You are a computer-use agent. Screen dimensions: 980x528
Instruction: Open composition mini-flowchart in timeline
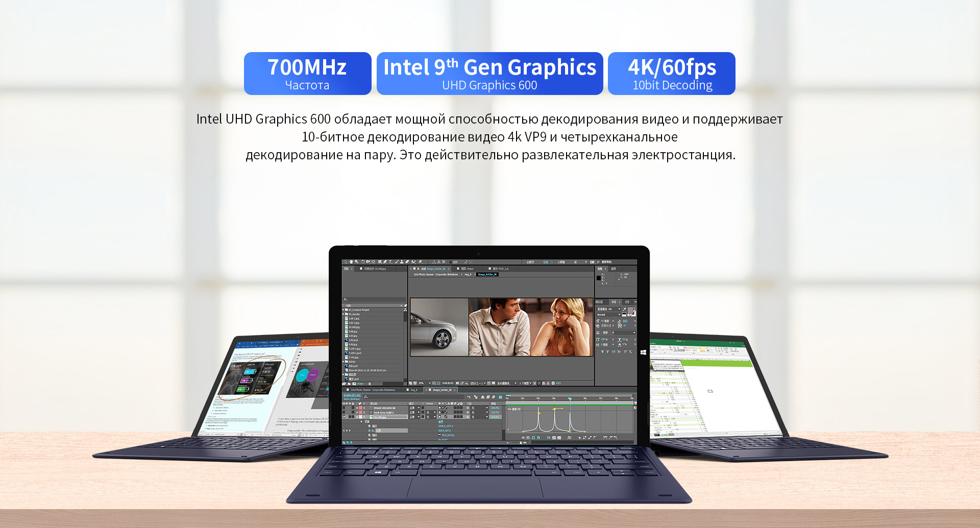pyautogui.click(x=469, y=397)
